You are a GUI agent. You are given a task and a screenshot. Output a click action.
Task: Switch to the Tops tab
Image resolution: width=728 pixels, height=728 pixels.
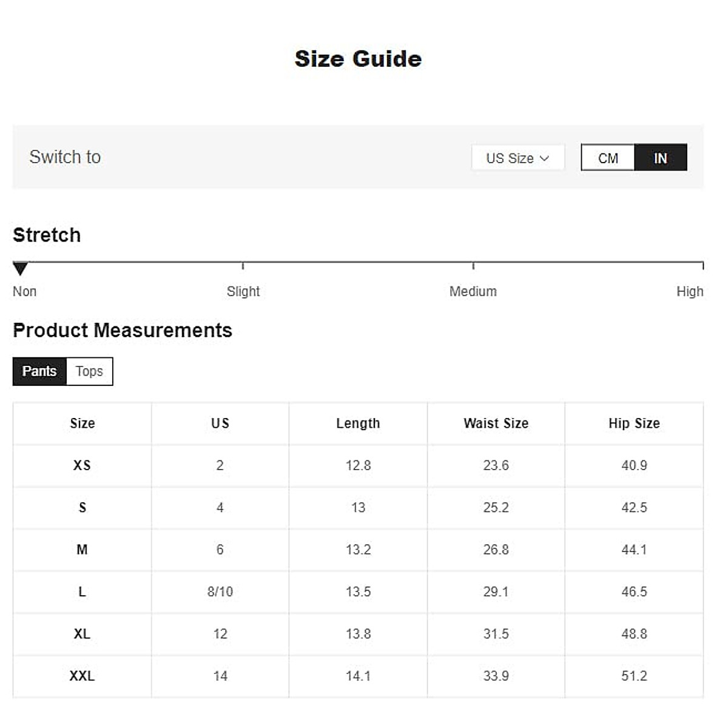coord(89,371)
